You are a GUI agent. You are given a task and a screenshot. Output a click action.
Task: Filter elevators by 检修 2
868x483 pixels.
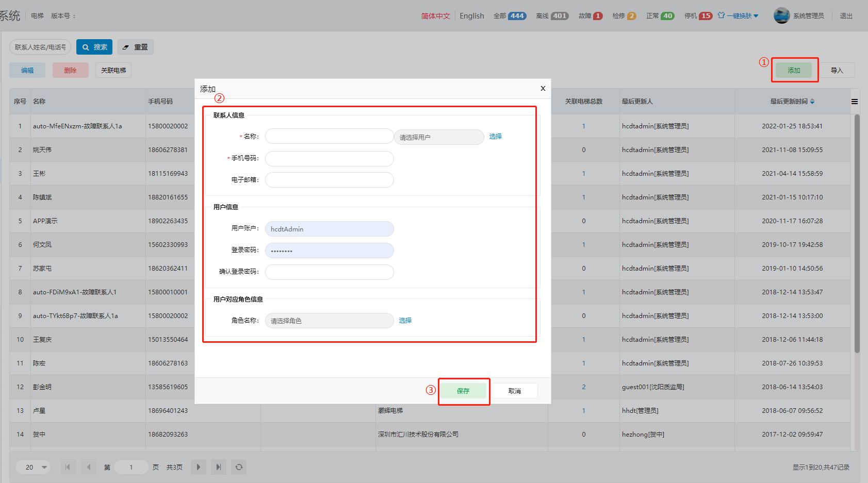pyautogui.click(x=625, y=16)
